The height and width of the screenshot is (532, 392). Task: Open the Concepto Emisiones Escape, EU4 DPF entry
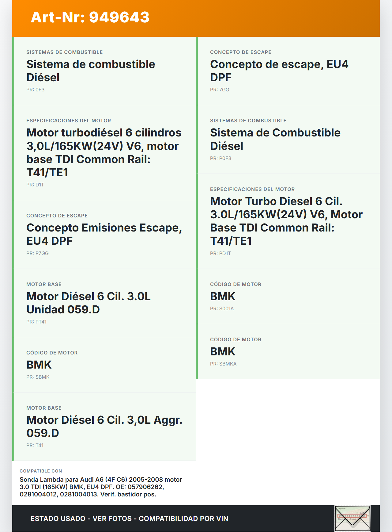point(104,234)
